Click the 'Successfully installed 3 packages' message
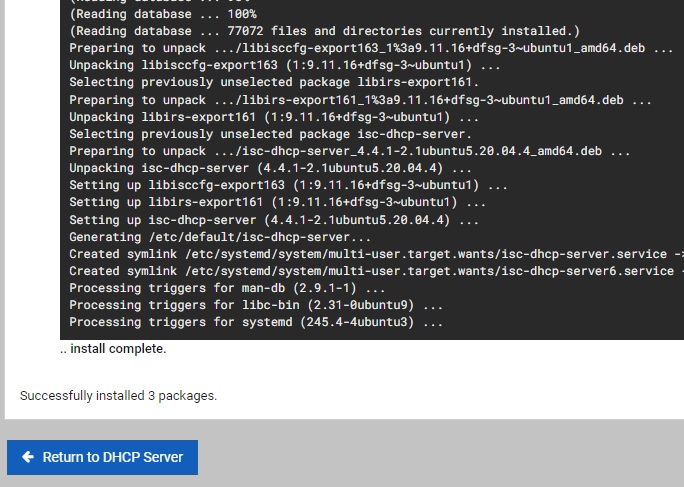Viewport: 684px width, 487px height. point(118,396)
